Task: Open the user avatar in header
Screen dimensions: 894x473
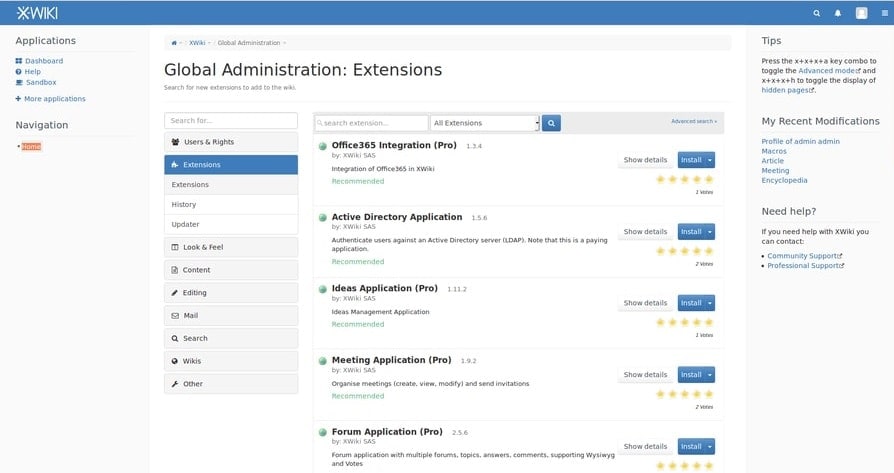Action: (x=862, y=13)
